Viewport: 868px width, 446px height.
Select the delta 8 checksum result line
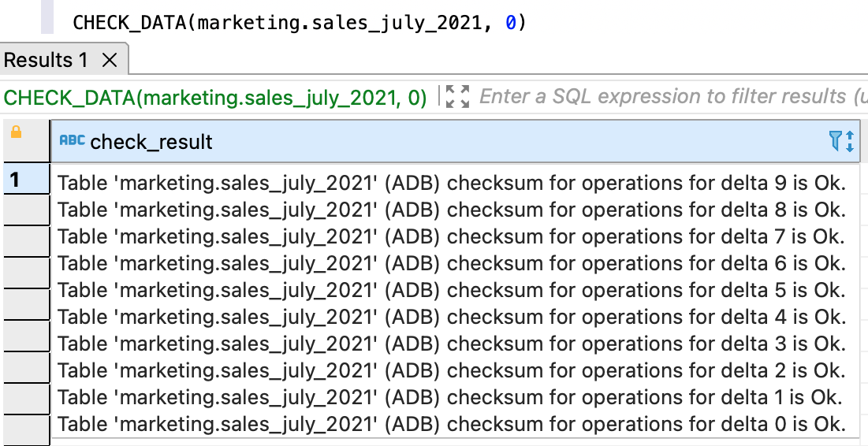click(451, 210)
